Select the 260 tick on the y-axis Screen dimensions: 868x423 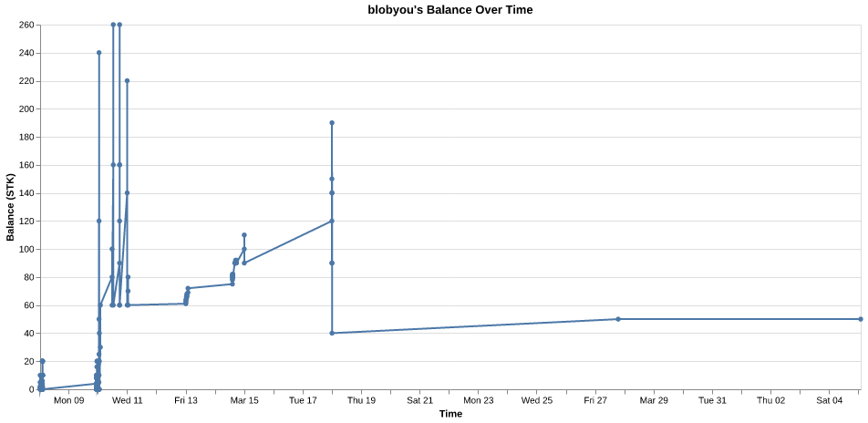pyautogui.click(x=27, y=25)
